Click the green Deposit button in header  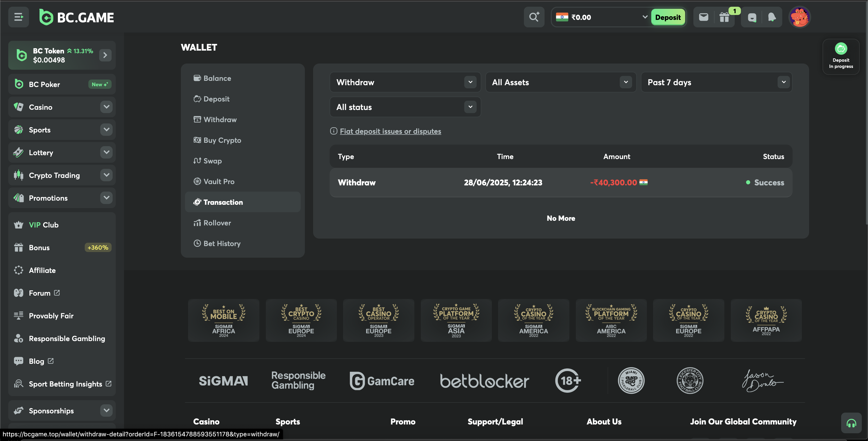(668, 17)
